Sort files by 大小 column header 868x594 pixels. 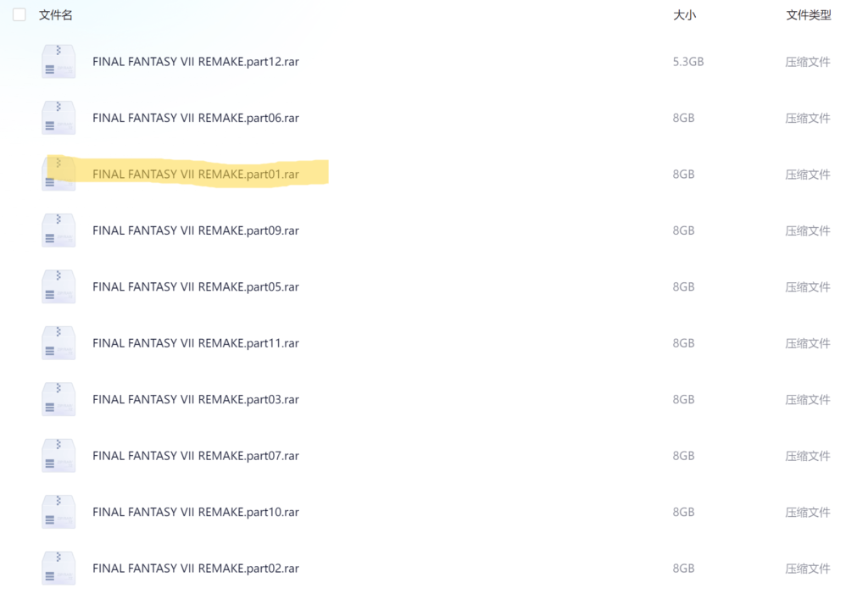(684, 15)
